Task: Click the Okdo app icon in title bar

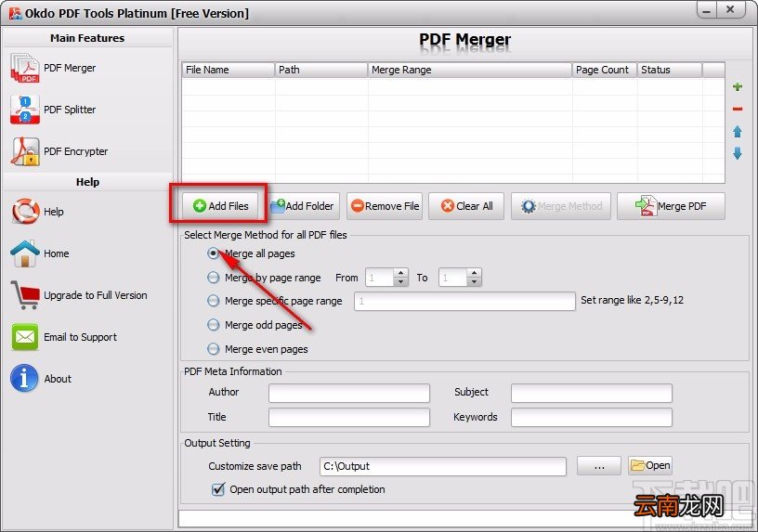Action: (15, 13)
